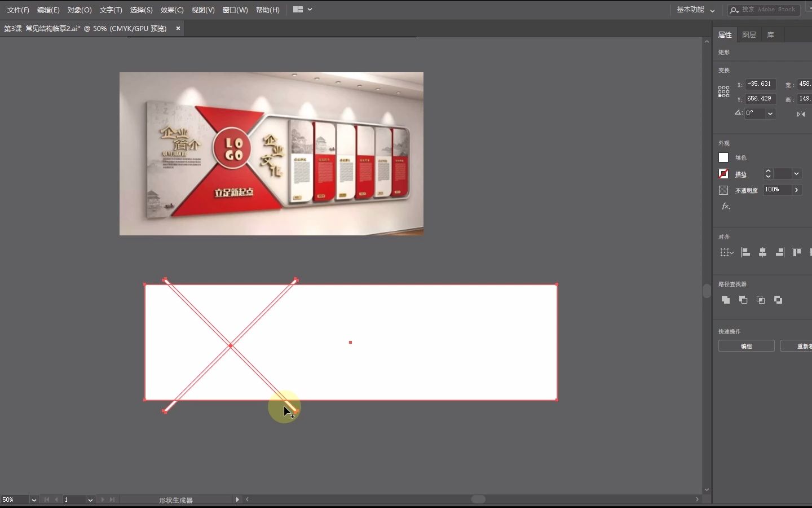Viewport: 812px width, 508px height.
Task: Click the horizontal scrollbar left arrow
Action: (247, 500)
